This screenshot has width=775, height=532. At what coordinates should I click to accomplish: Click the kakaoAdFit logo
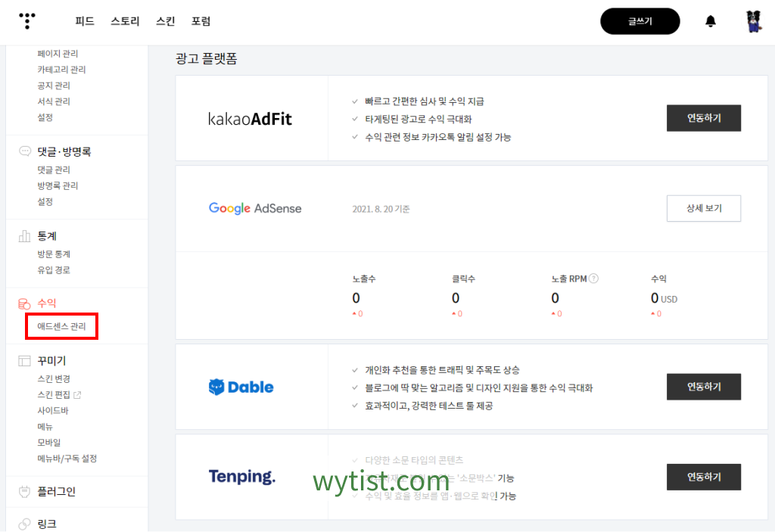tap(250, 119)
